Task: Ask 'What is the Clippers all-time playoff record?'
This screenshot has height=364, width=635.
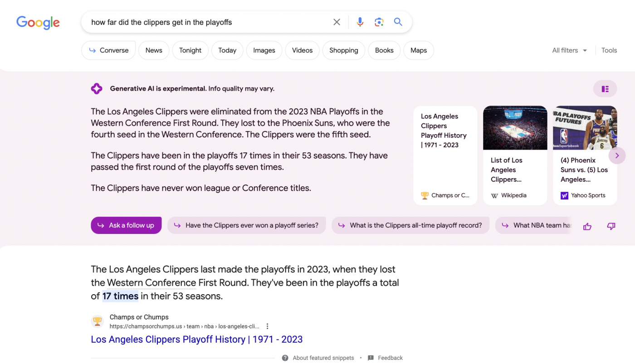Action: coord(410,225)
